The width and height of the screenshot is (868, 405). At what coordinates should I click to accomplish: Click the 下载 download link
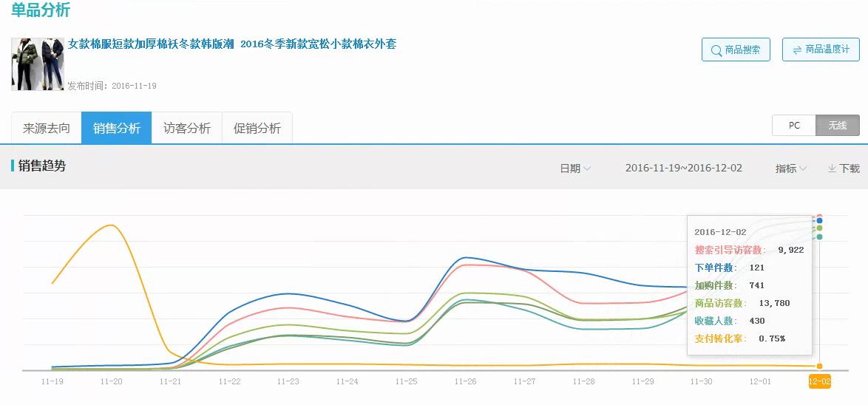coord(849,169)
